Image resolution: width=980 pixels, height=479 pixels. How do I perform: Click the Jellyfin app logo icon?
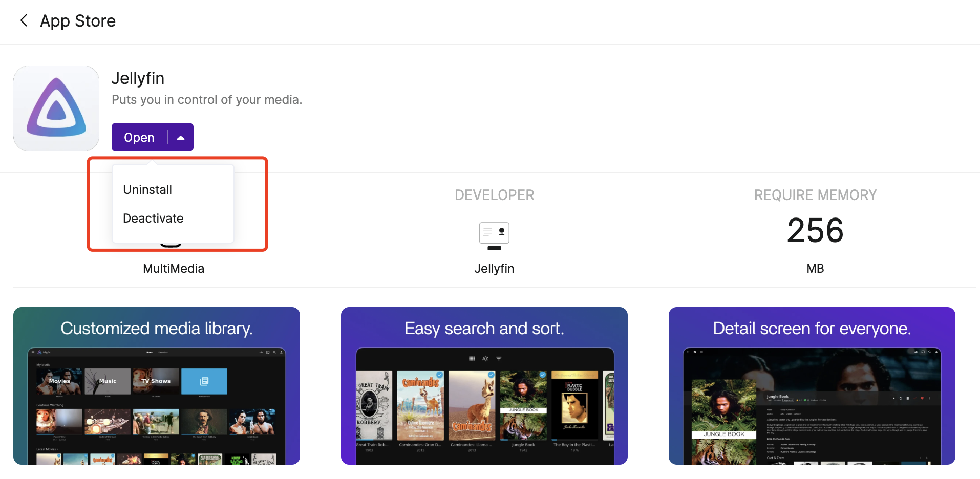pos(56,108)
